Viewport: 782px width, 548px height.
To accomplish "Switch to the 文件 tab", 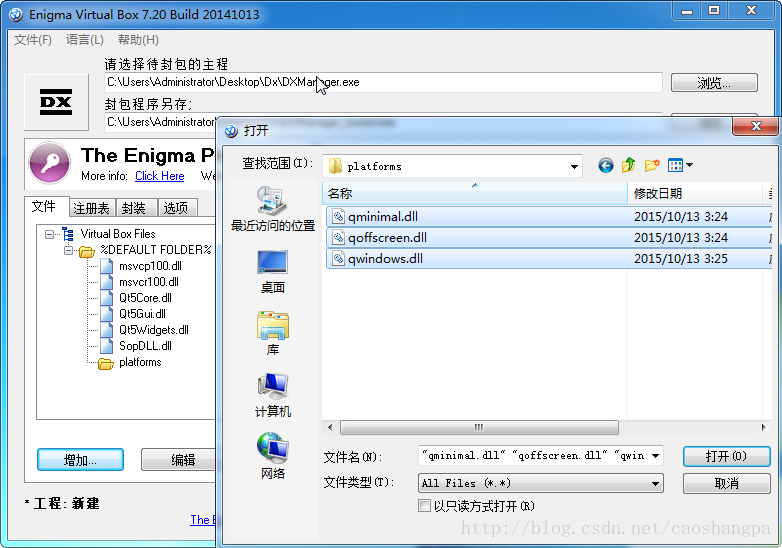I will (x=44, y=206).
